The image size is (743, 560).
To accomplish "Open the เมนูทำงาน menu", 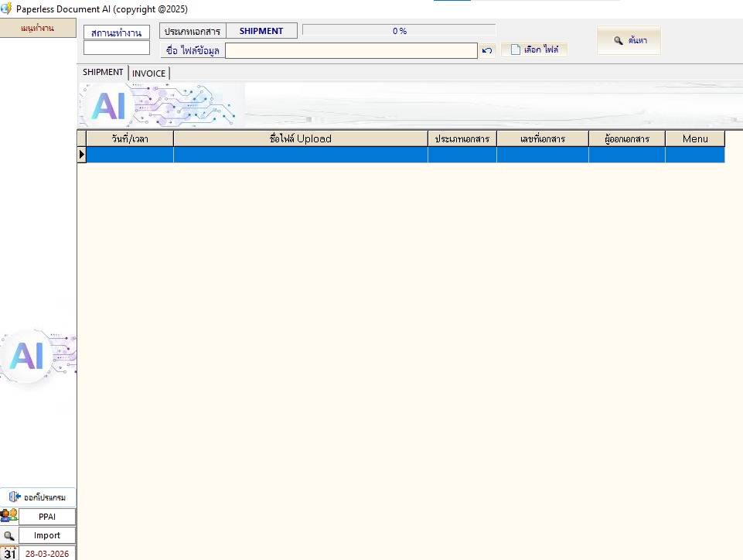I will (x=37, y=29).
